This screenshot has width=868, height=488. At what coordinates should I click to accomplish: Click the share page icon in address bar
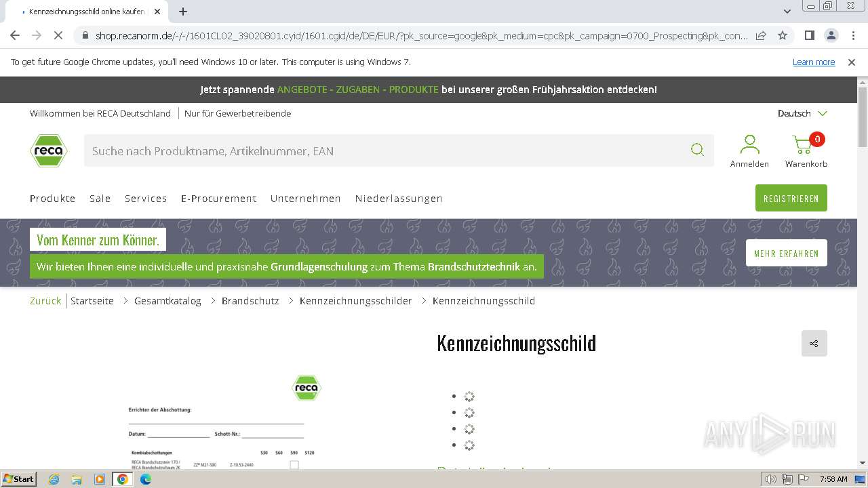761,35
